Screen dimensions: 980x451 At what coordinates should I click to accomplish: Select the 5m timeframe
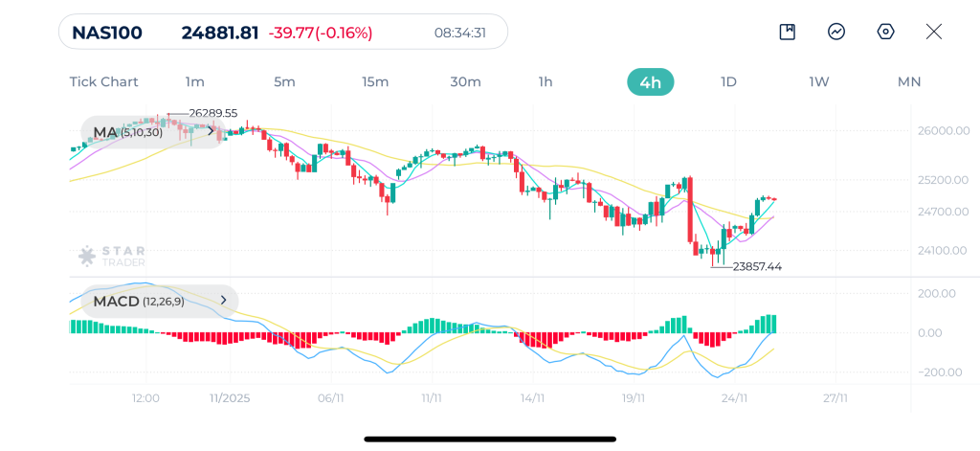coord(284,81)
